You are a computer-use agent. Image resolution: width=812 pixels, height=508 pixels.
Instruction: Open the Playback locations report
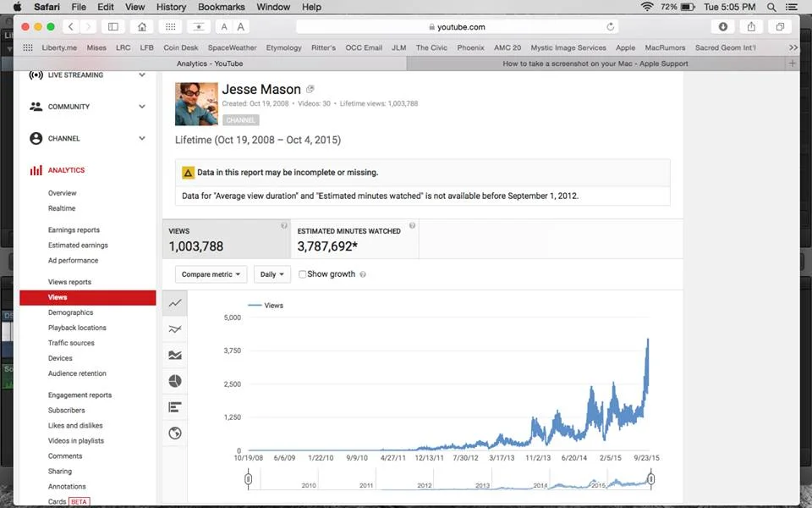(x=77, y=329)
